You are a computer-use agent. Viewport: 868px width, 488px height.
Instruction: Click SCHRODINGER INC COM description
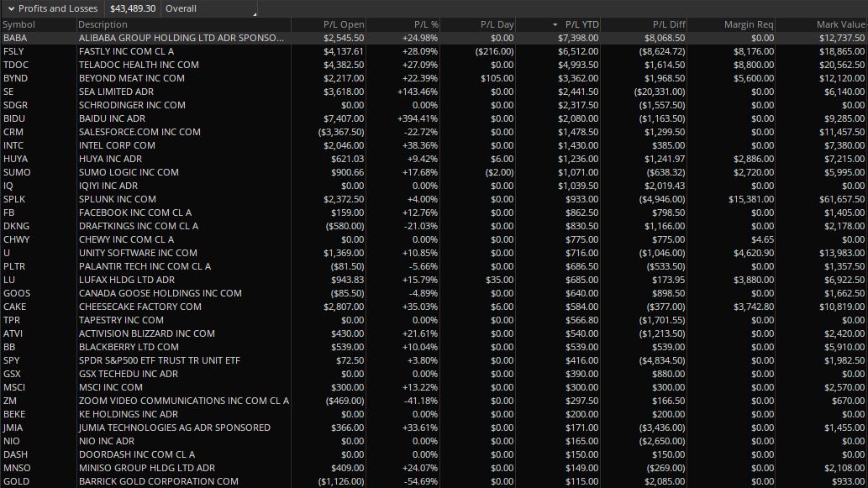[132, 105]
